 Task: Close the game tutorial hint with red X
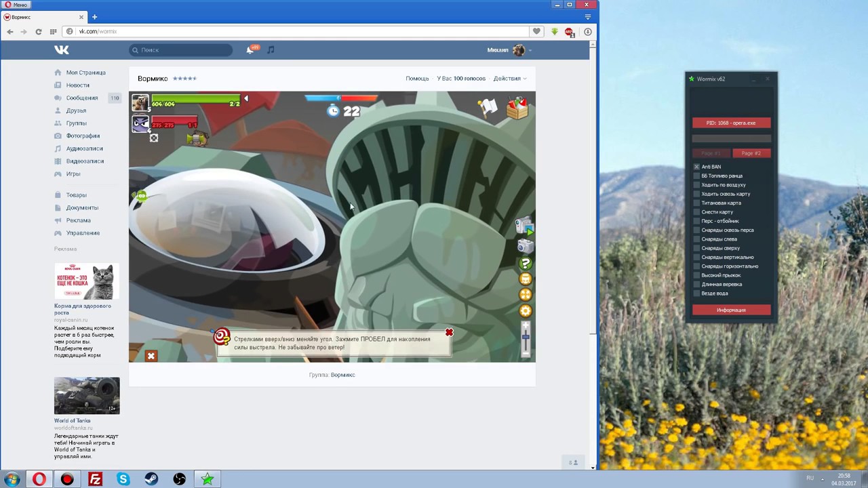coord(449,332)
